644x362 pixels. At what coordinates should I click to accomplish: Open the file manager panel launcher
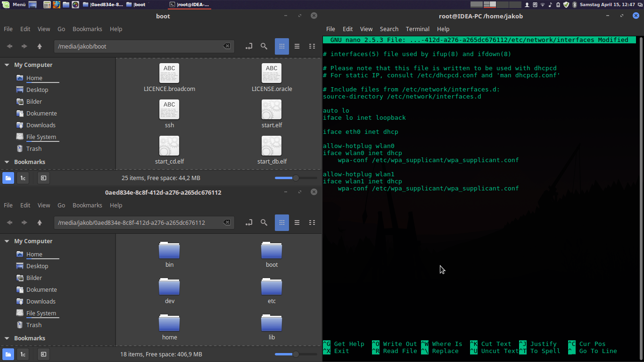[66, 5]
